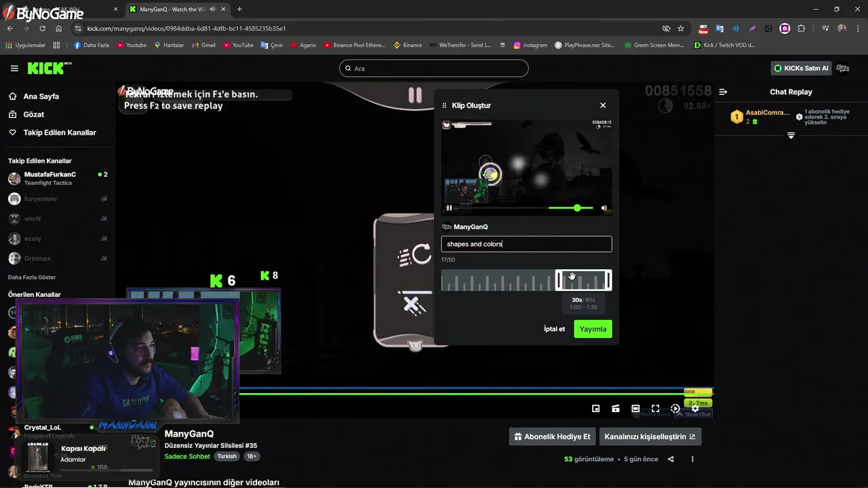Screen dimensions: 868x488
Task: Click the Ara search box
Action: 433,68
